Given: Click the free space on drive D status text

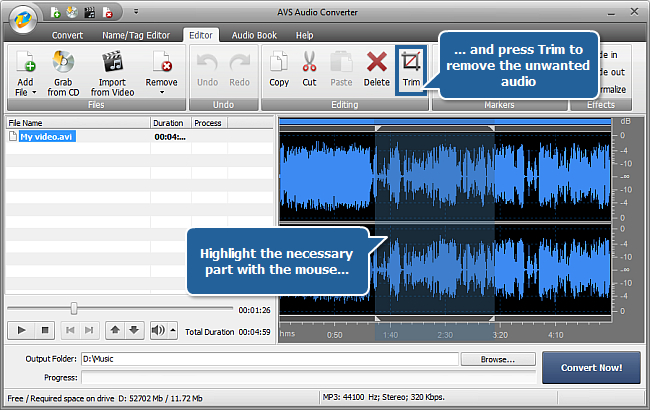Looking at the screenshot, I should (x=105, y=398).
